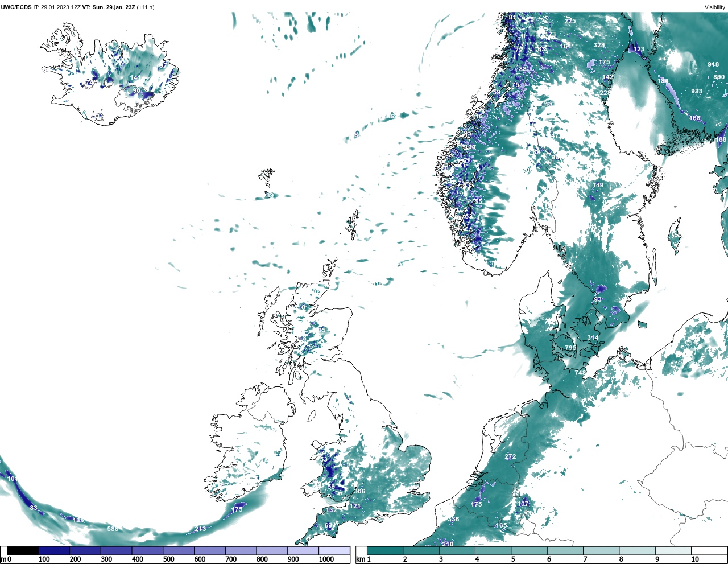728x564 pixels.
Task: Click the value '336' over northern France
Action: pos(453,519)
